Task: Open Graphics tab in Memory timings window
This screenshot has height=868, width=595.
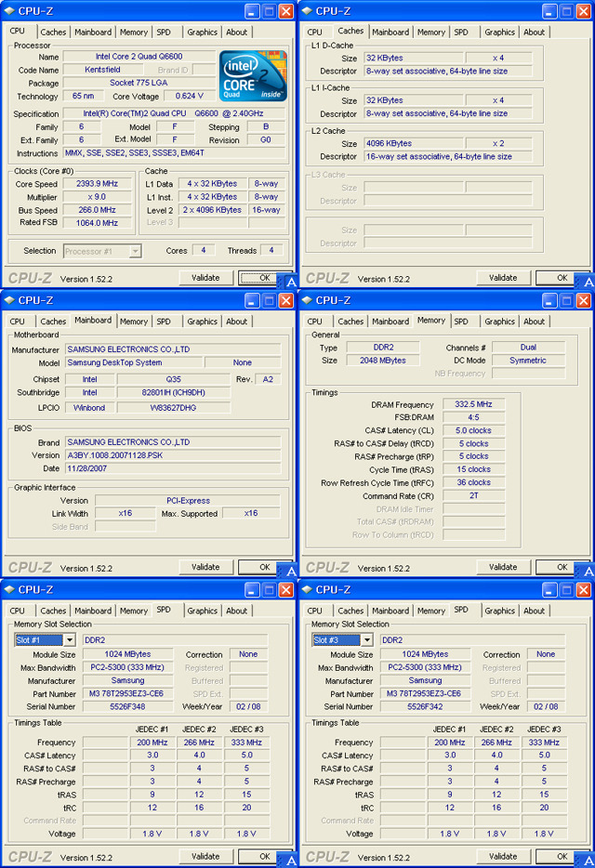Action: 500,321
